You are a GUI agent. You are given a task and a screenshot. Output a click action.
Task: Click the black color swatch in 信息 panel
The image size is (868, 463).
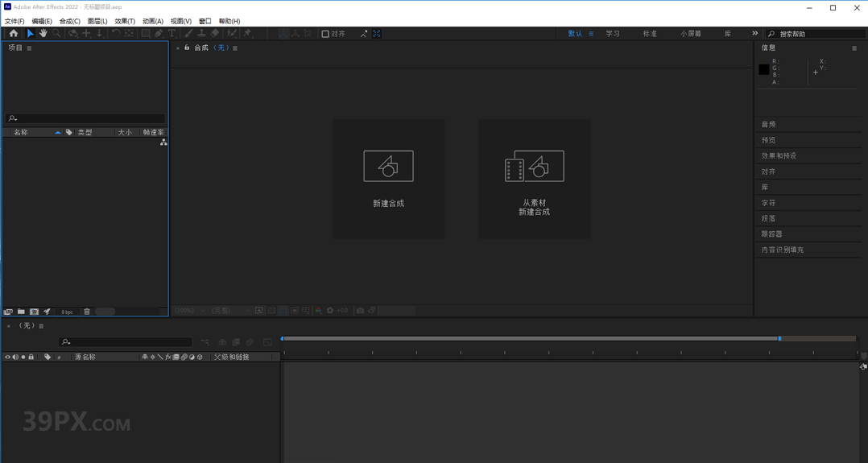(764, 69)
